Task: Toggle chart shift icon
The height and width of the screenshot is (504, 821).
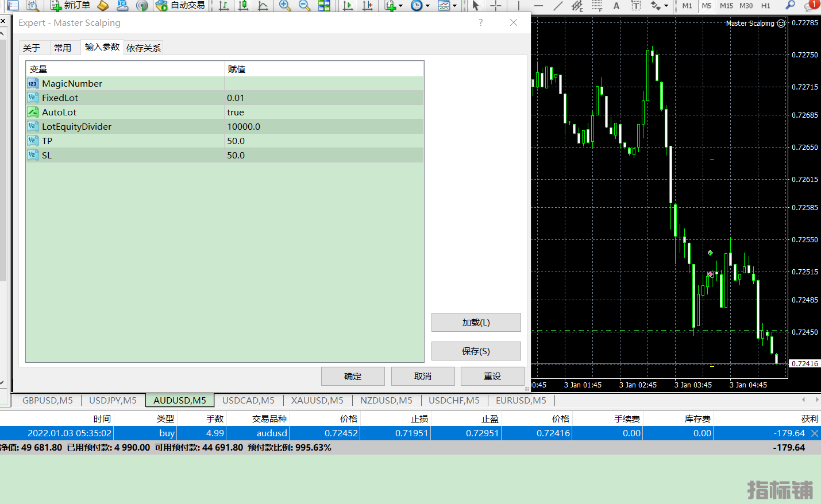Action: (x=368, y=6)
